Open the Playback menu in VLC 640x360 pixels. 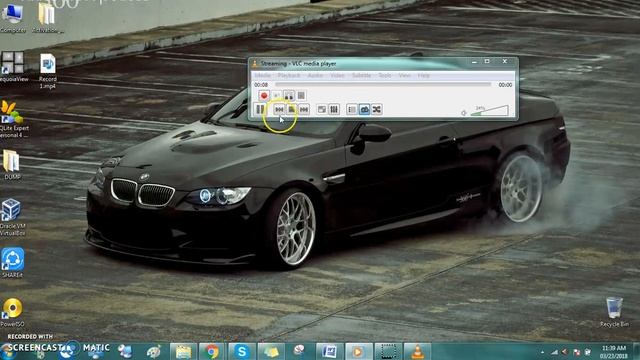pos(289,76)
